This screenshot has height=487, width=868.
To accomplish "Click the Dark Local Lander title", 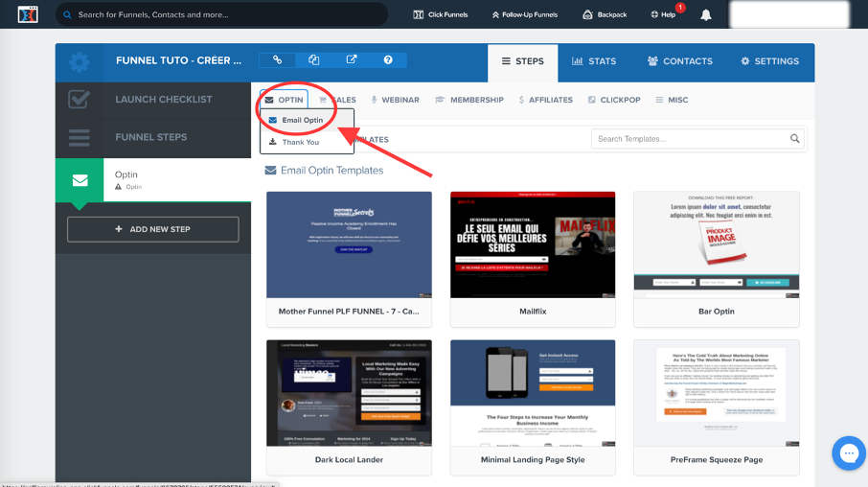I will (349, 460).
